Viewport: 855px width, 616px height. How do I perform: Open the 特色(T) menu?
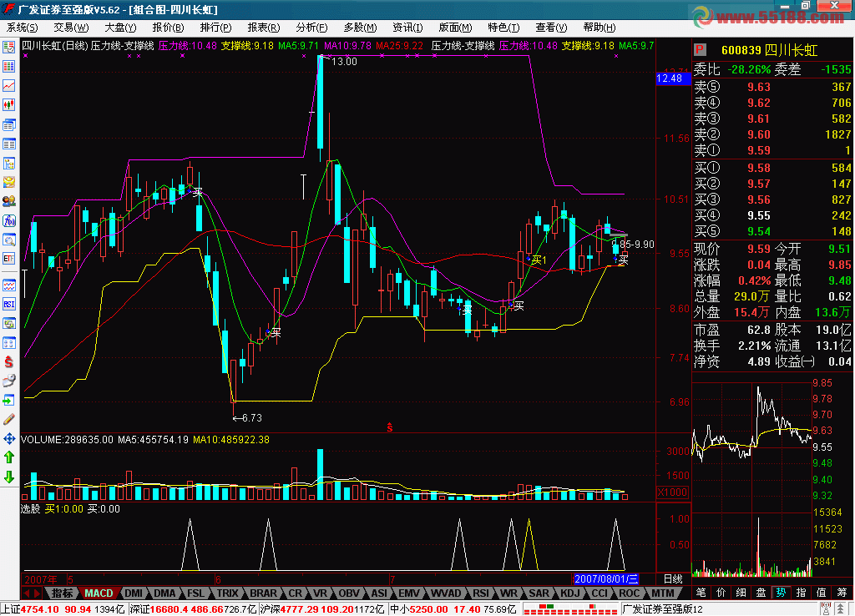pyautogui.click(x=503, y=28)
